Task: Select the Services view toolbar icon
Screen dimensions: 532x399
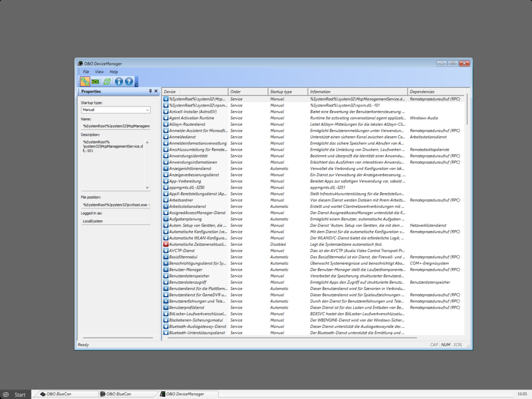Action: [x=85, y=82]
